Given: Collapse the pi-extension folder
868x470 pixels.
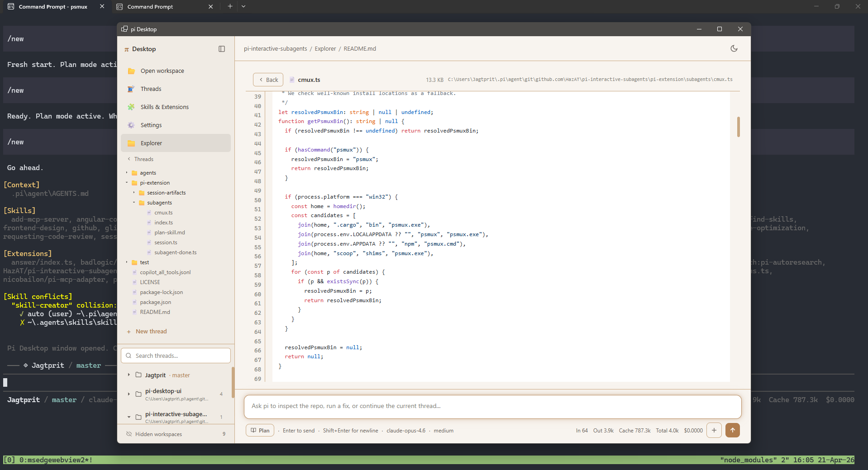Looking at the screenshot, I should (127, 183).
